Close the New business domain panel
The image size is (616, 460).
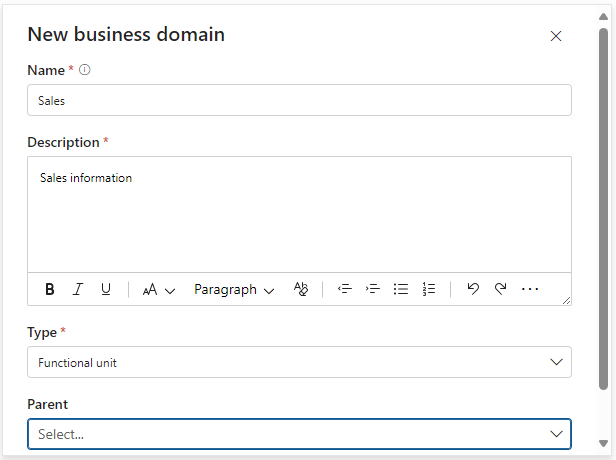point(556,36)
